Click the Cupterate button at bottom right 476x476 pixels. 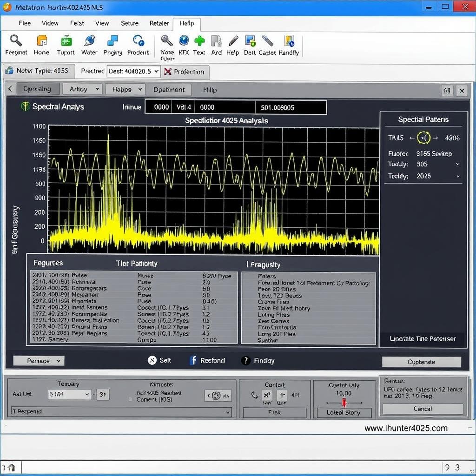[x=421, y=361]
